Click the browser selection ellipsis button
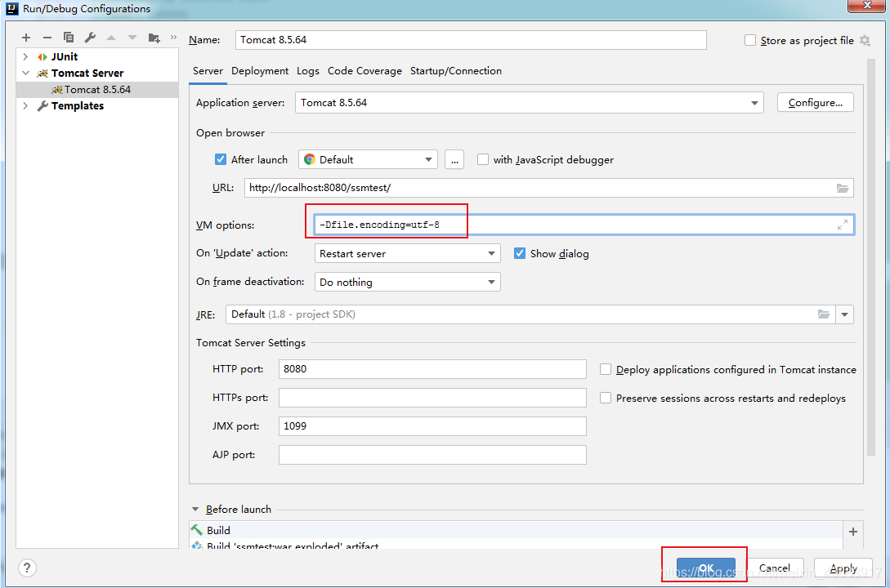 click(454, 160)
